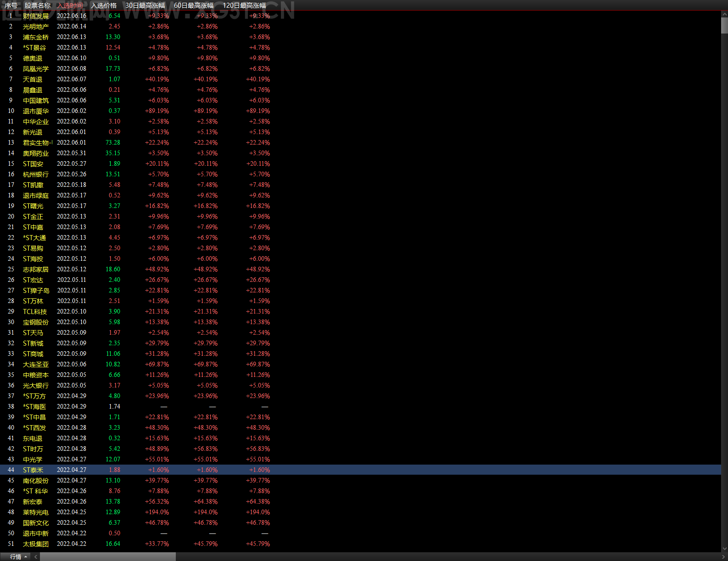The image size is (728, 561).
Task: Sort by the 120日最高涨幅 column header
Action: click(244, 6)
